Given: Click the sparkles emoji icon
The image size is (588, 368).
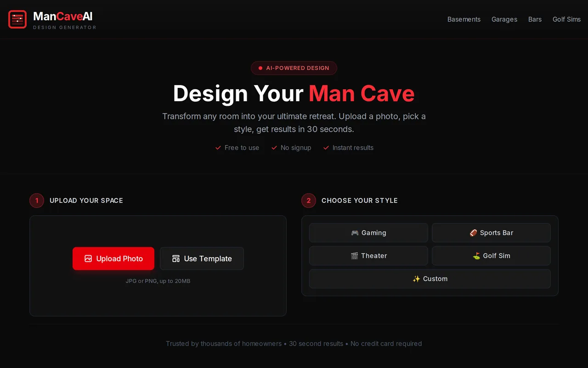Looking at the screenshot, I should pos(416,279).
